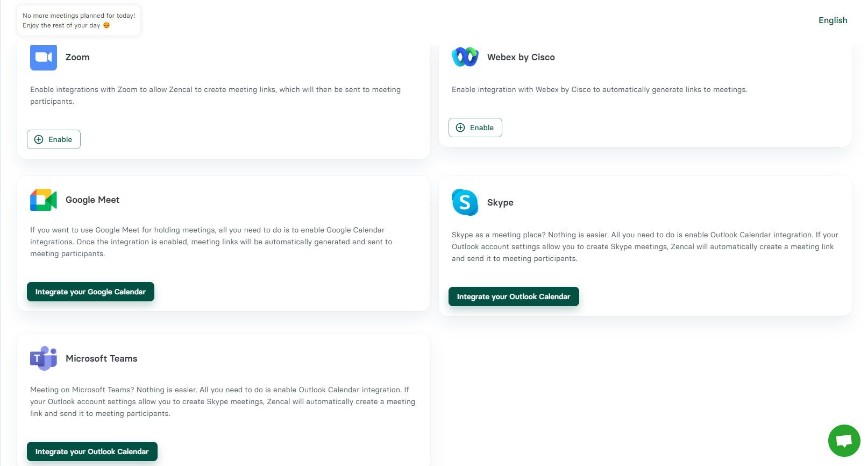The image size is (868, 466).
Task: Integrate your Google Calendar for Google Meet
Action: click(x=90, y=292)
